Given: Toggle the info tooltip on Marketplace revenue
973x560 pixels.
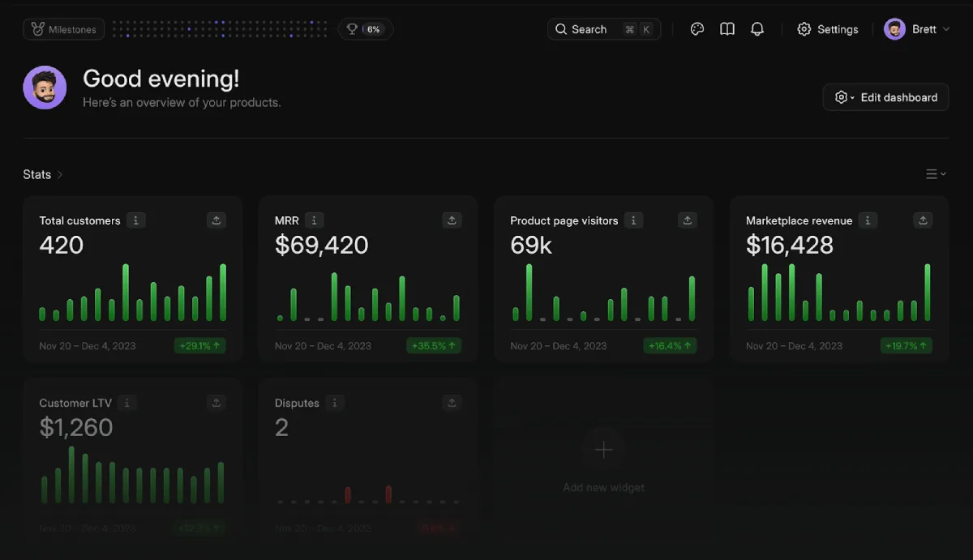Looking at the screenshot, I should 867,220.
